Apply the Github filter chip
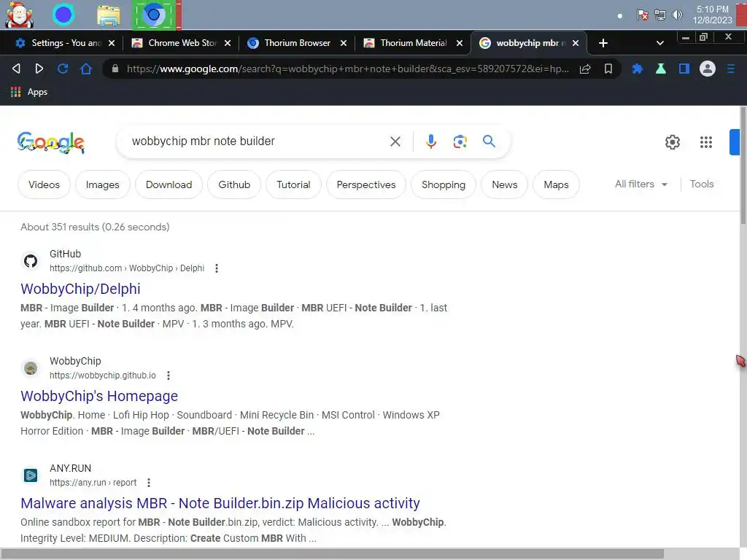 point(234,184)
